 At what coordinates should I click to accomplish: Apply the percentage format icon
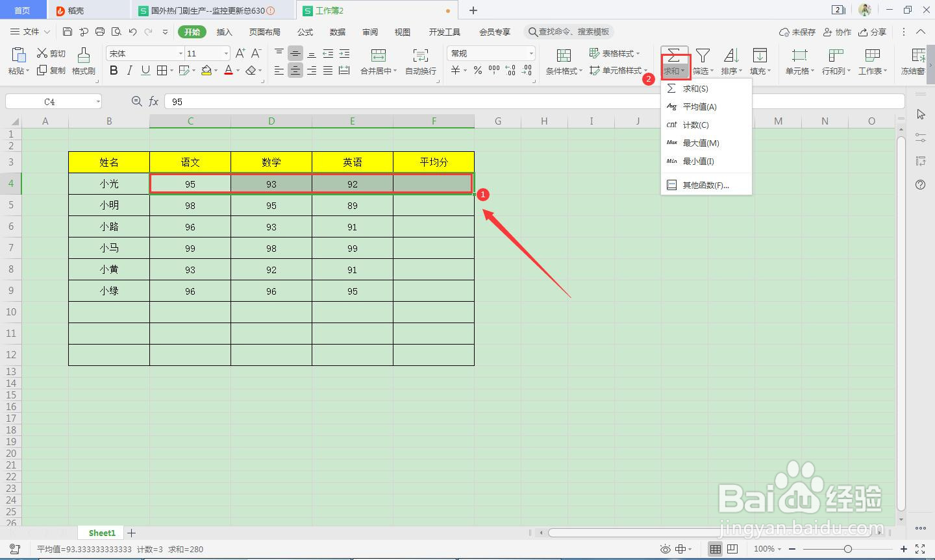pyautogui.click(x=477, y=71)
